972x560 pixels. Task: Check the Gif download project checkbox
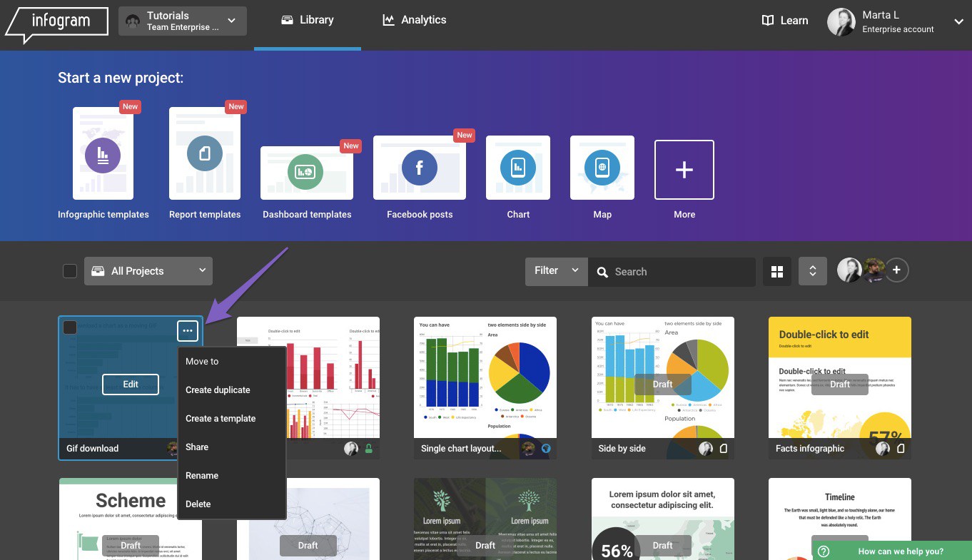[x=70, y=327]
